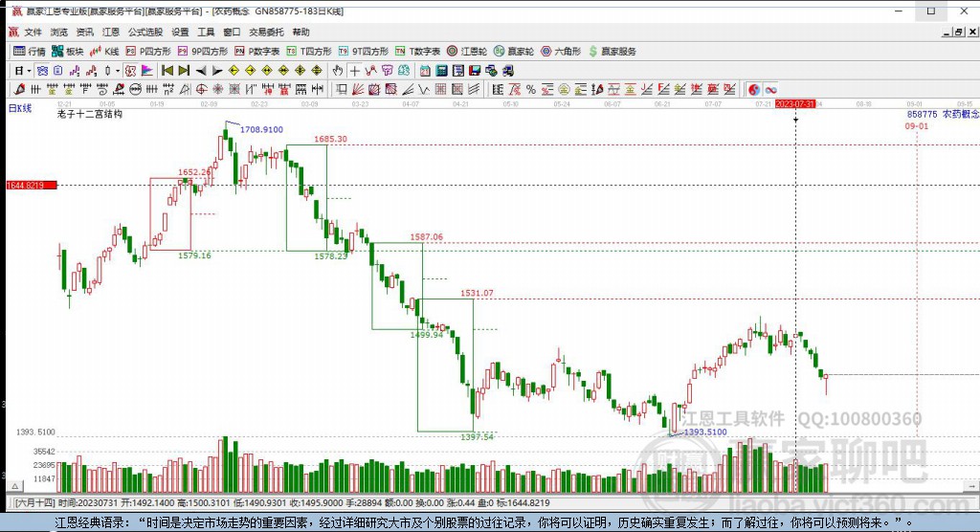Select the rectangle box drawing tool

[x=342, y=89]
